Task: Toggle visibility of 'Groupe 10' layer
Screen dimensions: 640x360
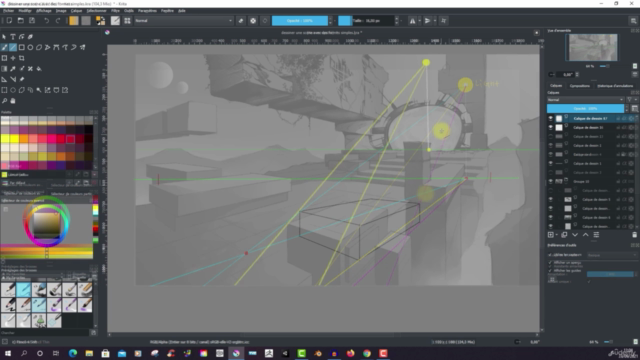Action: tap(551, 181)
